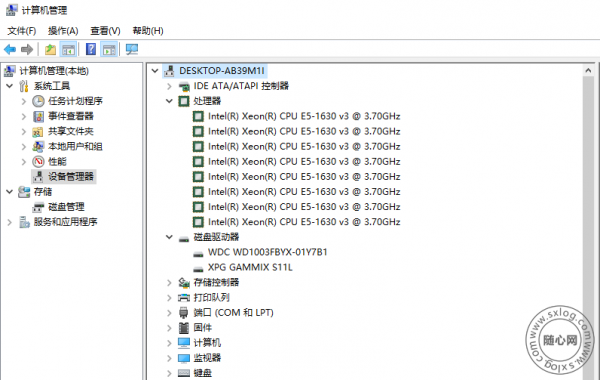
Task: Expand IDE ATA/ATAPI 控制器 arrow
Action: point(169,86)
